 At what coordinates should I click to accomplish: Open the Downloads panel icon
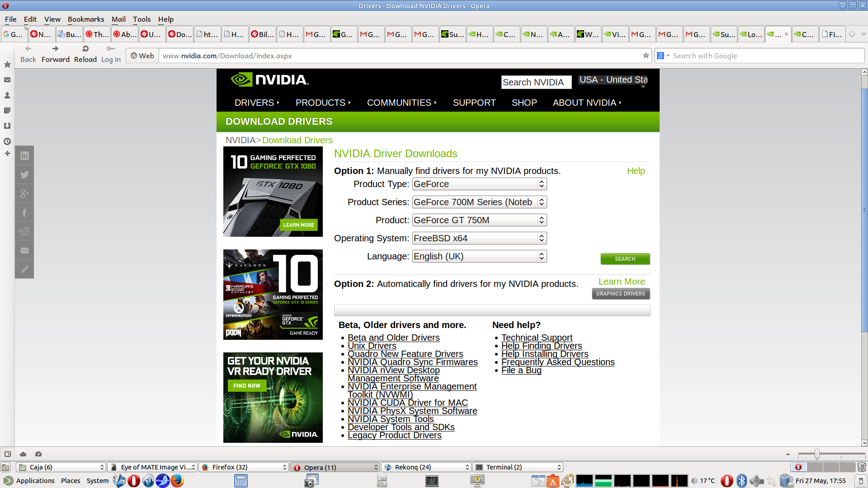7,126
